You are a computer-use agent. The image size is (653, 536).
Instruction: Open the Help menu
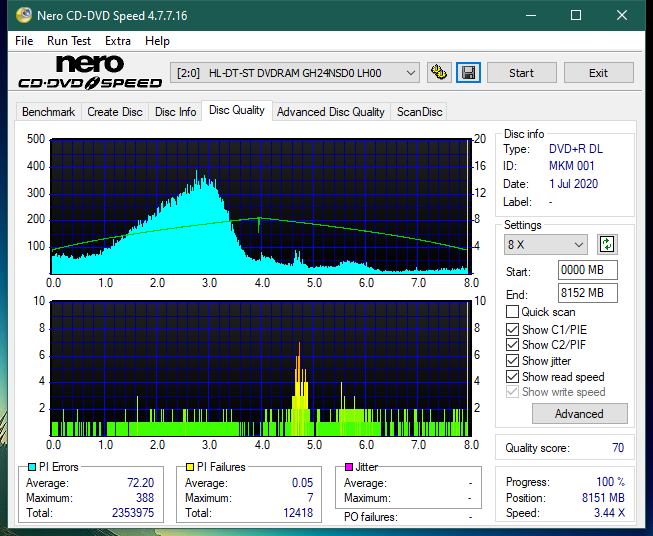(x=157, y=41)
